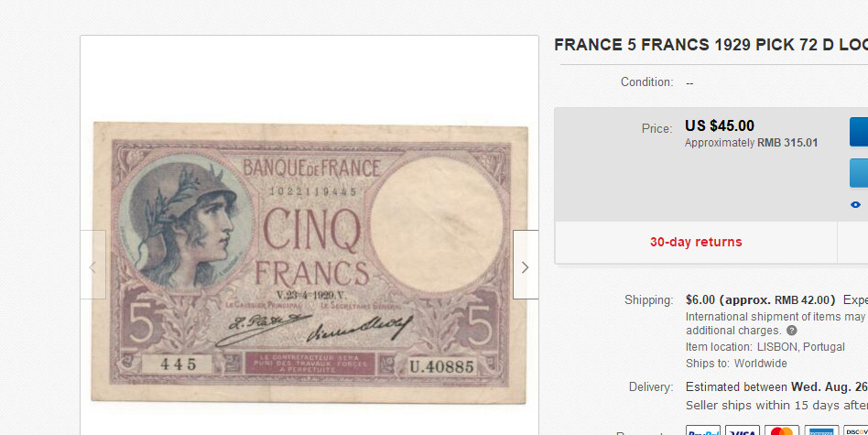Click the France 5 Francs listing title
The width and height of the screenshot is (868, 435).
coord(711,45)
